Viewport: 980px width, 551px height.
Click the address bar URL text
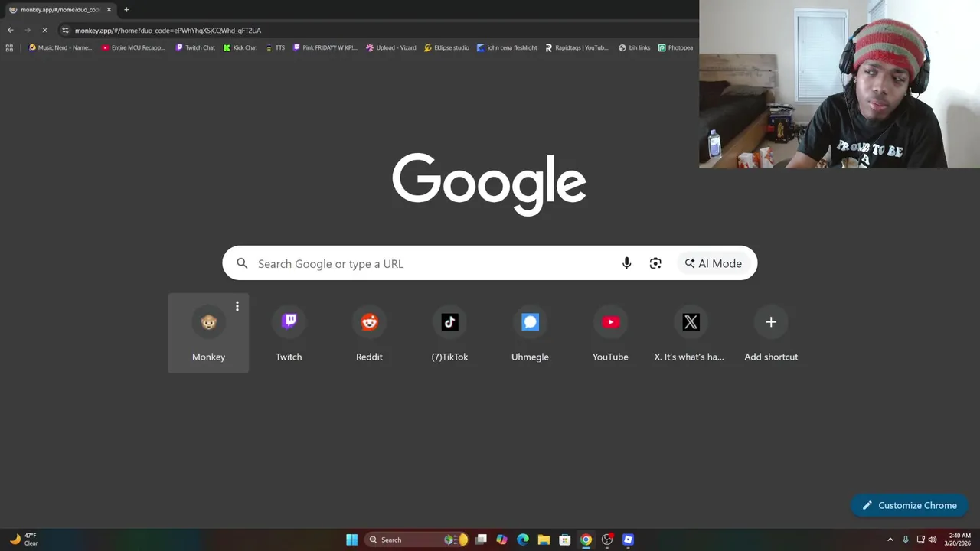[168, 31]
